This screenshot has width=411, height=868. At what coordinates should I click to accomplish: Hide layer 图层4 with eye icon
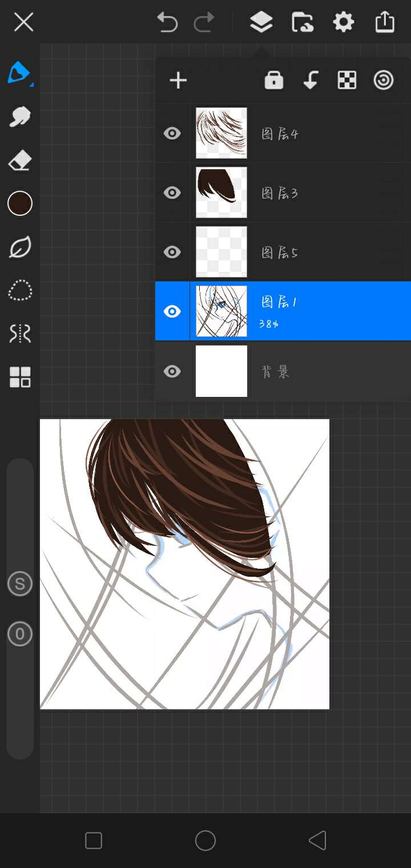click(172, 134)
